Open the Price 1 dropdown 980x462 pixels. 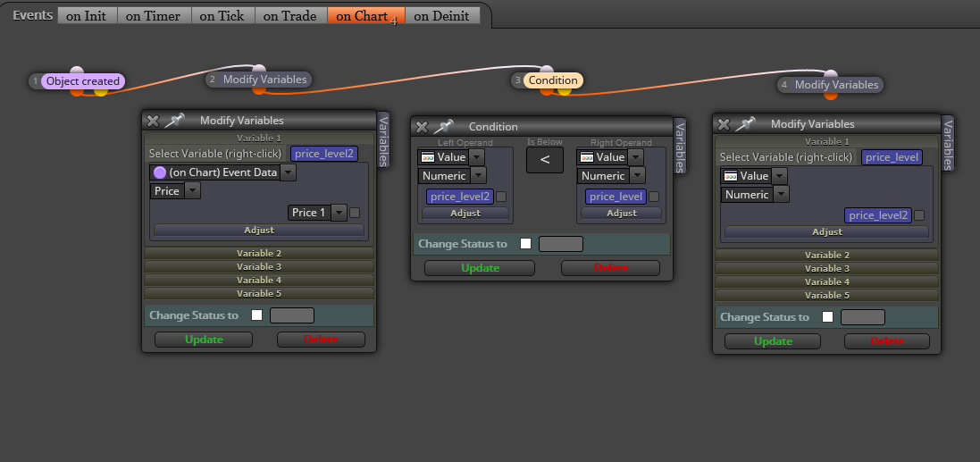point(339,213)
